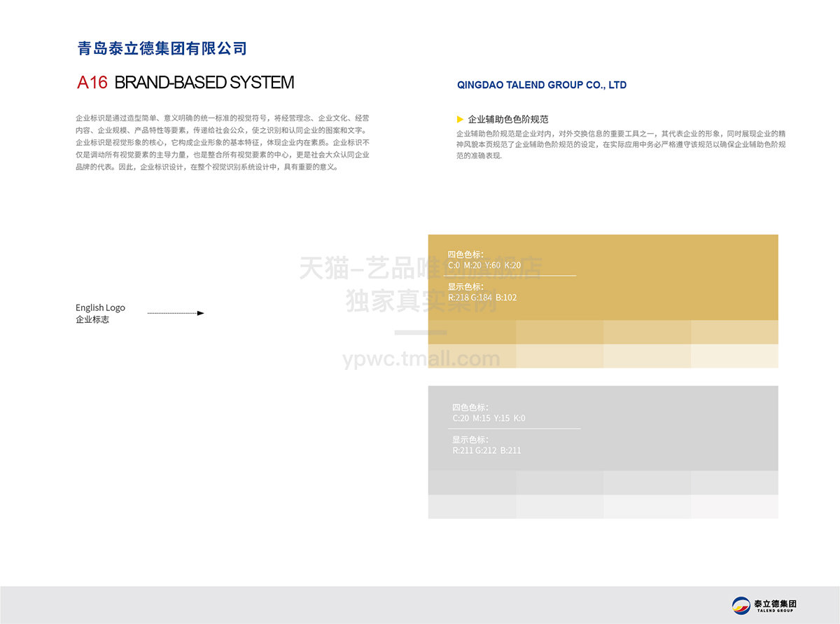Click the 企业标志 label under English Logo
This screenshot has height=624, width=840.
(92, 319)
